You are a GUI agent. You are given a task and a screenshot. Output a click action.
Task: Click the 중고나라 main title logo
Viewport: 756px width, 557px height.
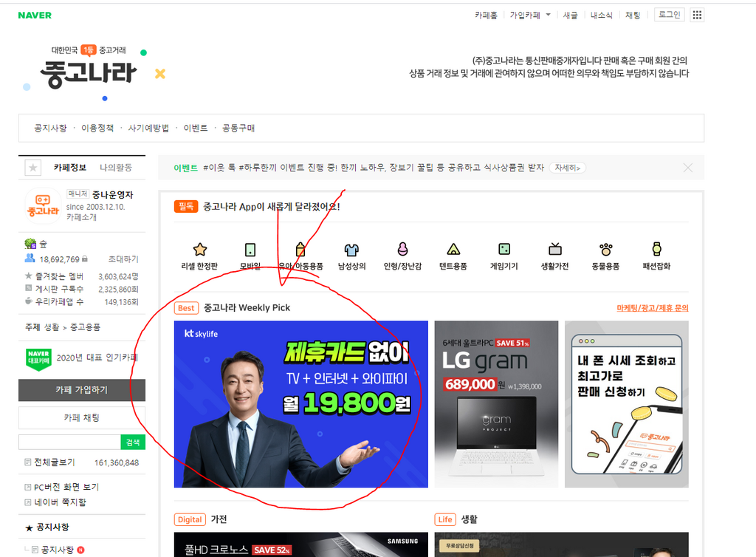tap(89, 75)
